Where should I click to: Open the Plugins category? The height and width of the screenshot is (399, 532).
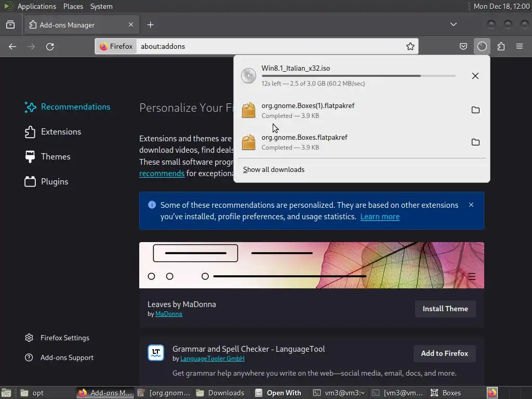coord(46,182)
